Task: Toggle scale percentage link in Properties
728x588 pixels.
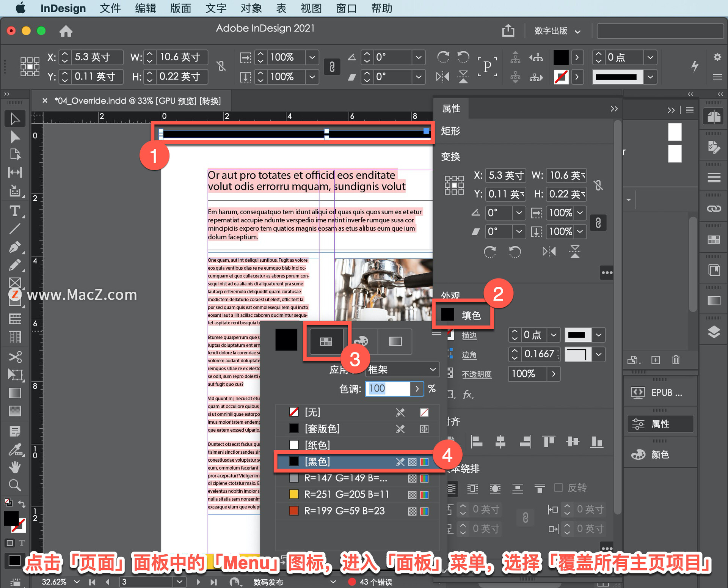Action: pyautogui.click(x=598, y=222)
